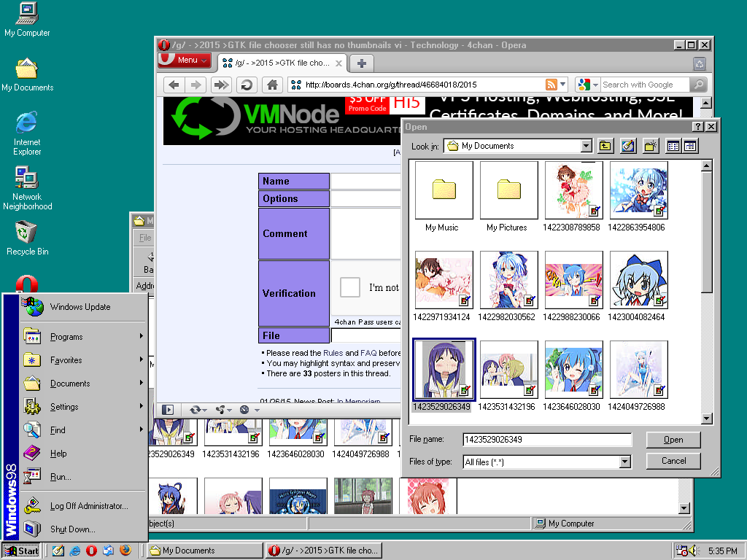The height and width of the screenshot is (560, 747).
Task: Open a new tab with the plus button
Action: [x=362, y=63]
